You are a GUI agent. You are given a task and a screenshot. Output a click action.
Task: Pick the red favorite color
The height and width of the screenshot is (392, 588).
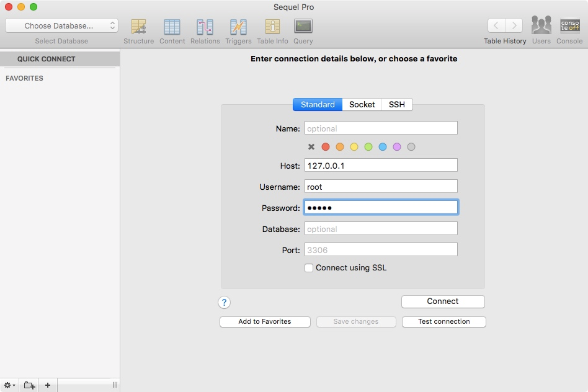[x=326, y=147]
